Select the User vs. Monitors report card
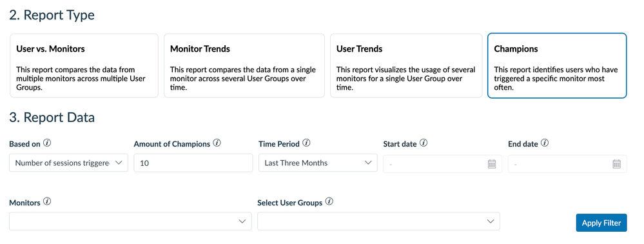This screenshot has height=244, width=644. 84,66
